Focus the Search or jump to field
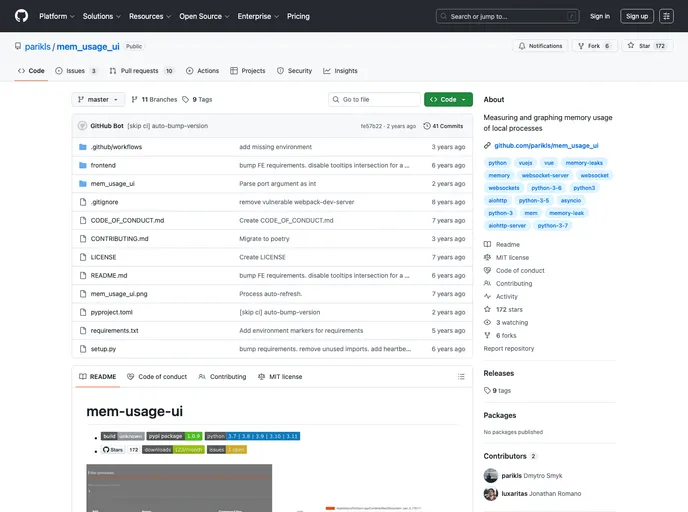The image size is (688, 512). coord(508,16)
